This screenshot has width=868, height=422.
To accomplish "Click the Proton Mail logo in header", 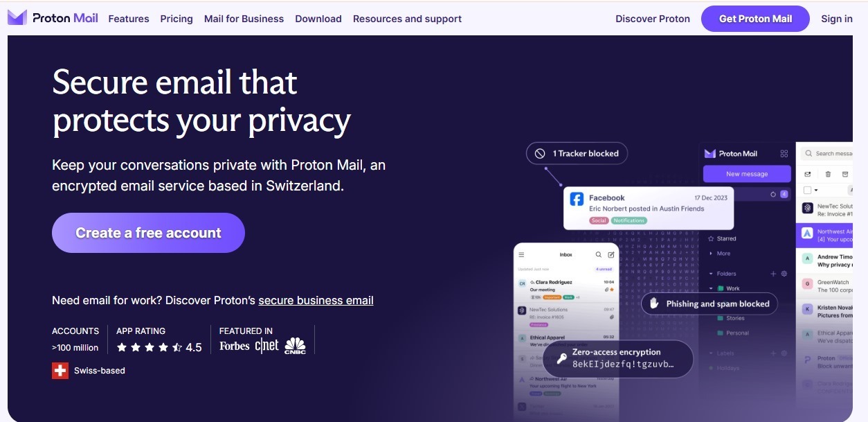I will [x=53, y=18].
